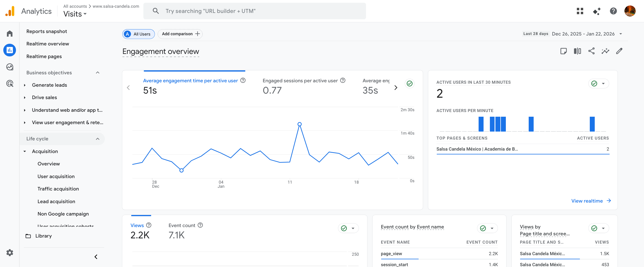Open the Google apps grid icon
This screenshot has height=267, width=644.
tap(580, 11)
